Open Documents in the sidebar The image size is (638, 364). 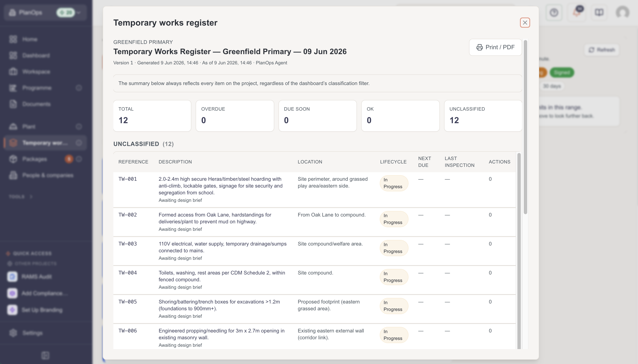[45, 104]
